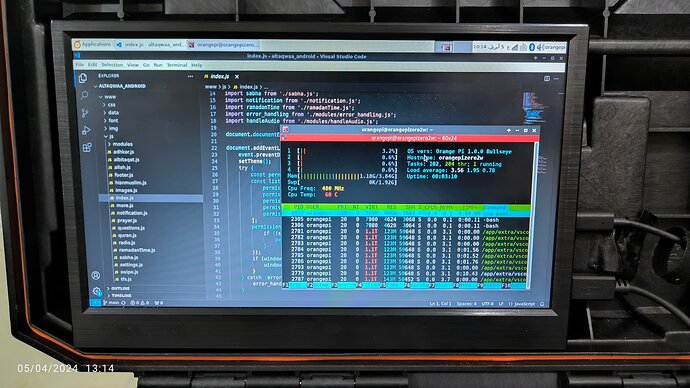
Task: Collapse the js folder
Action: [x=109, y=136]
